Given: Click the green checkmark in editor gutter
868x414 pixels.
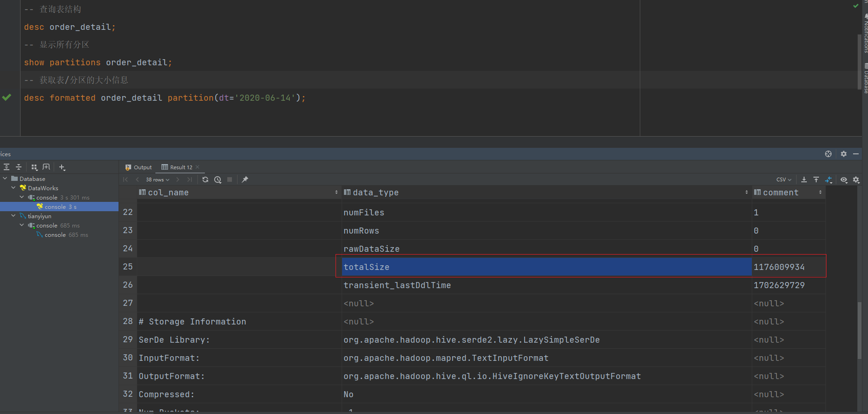Looking at the screenshot, I should [7, 97].
